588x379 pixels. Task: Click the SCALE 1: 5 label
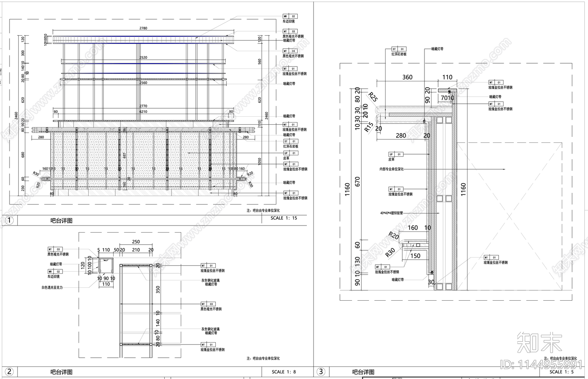tap(562, 372)
